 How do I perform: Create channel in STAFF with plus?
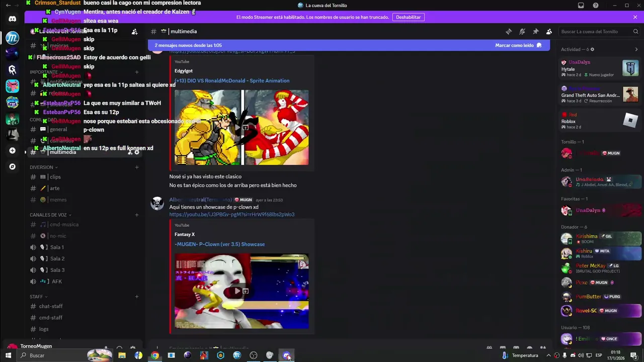[136, 297]
